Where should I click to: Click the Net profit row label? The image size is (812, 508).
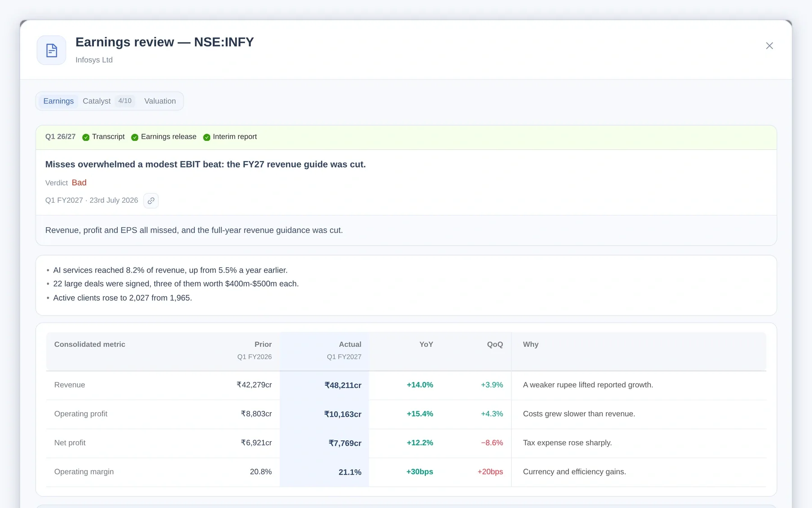point(70,443)
